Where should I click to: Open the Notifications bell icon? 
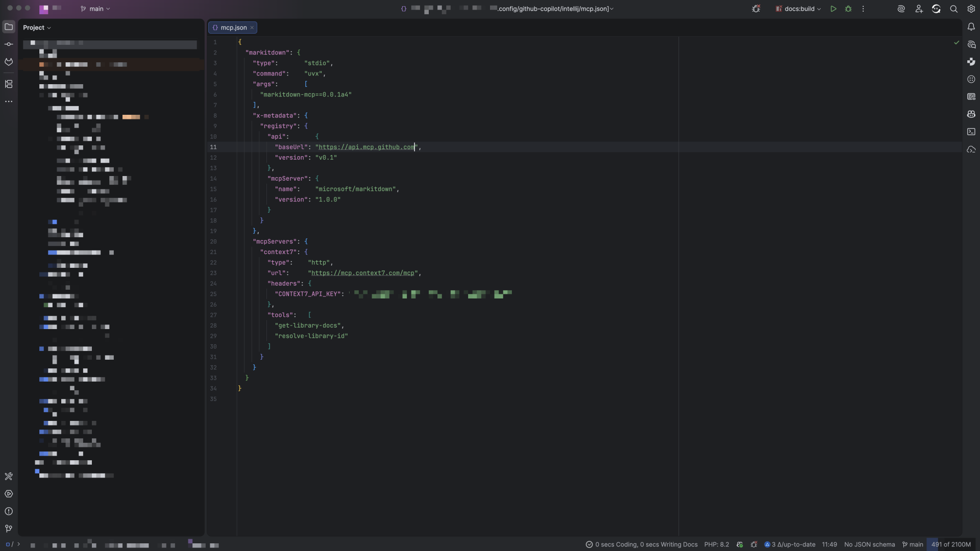(971, 27)
